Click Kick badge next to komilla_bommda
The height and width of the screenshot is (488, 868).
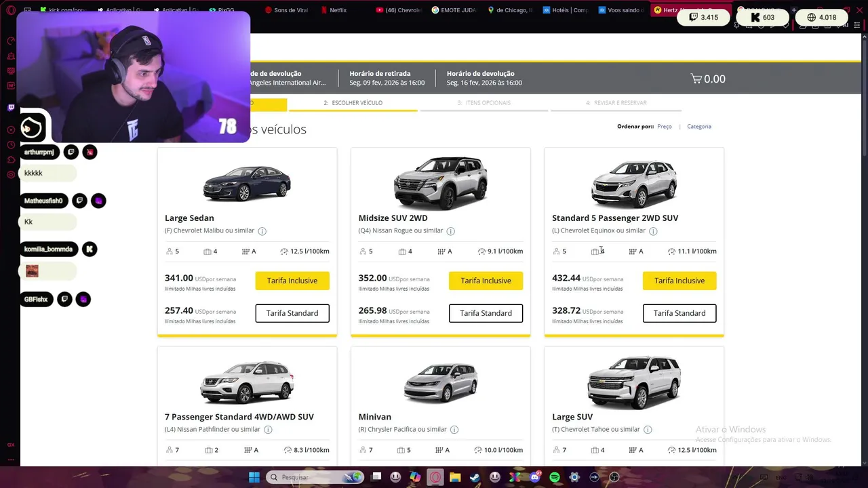[89, 249]
